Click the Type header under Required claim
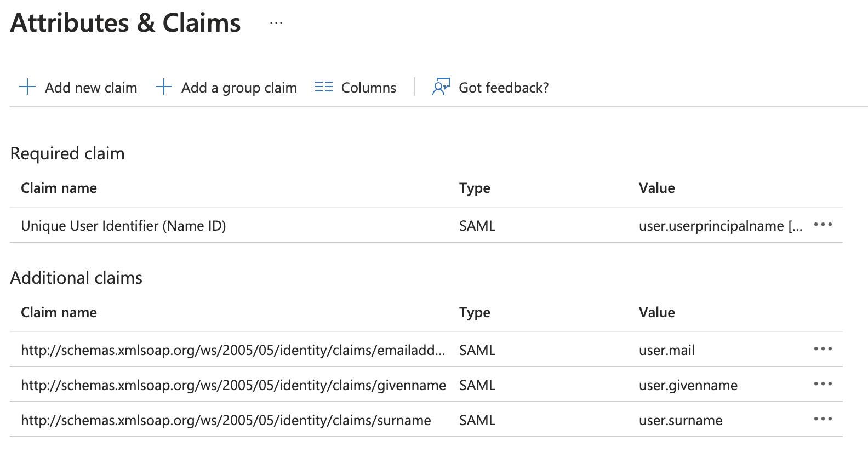Screen dimensions: 868x458 coord(475,188)
